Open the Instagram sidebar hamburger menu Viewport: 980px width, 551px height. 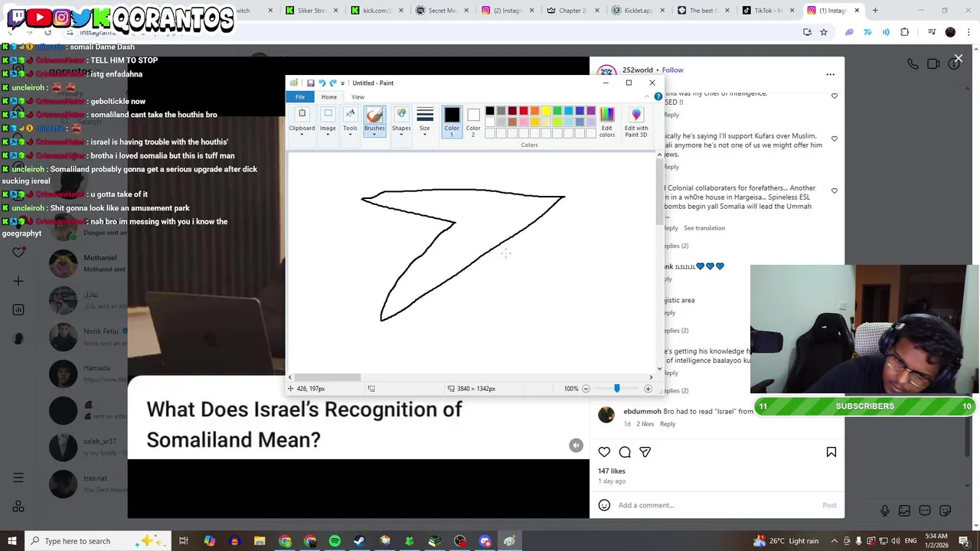coord(18,478)
